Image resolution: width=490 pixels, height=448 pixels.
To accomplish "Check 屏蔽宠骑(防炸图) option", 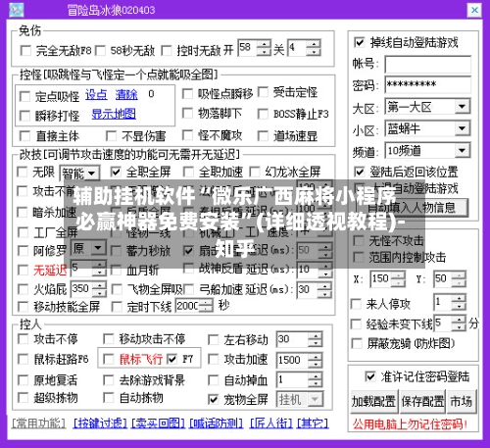I will (x=357, y=344).
